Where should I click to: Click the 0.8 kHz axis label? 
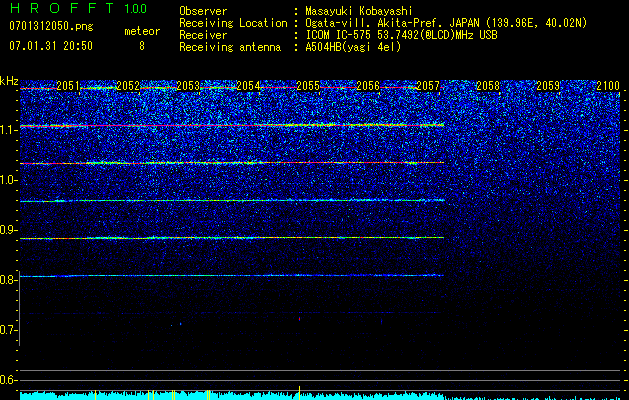[x=9, y=280]
